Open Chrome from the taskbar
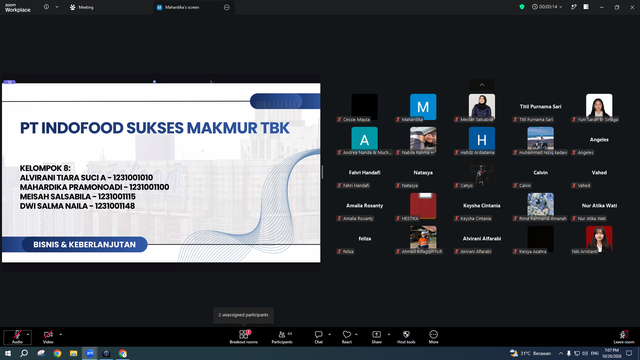Screen dimensions: 640x360 pyautogui.click(x=57, y=353)
